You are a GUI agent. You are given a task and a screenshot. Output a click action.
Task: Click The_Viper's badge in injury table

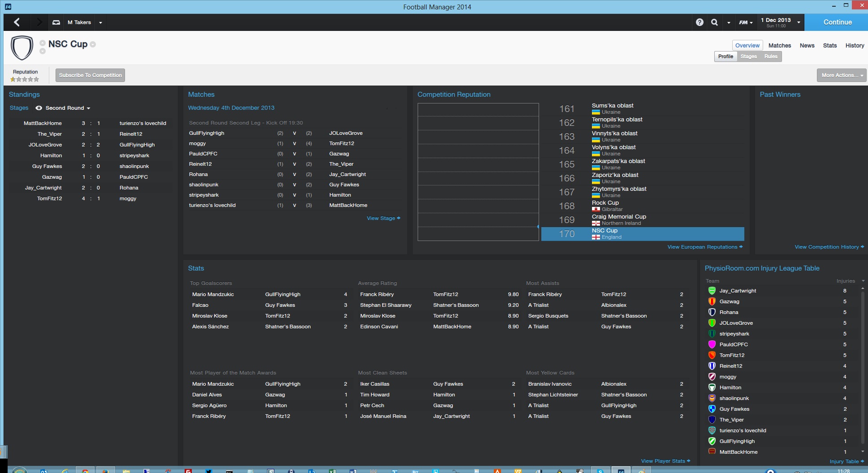point(712,420)
